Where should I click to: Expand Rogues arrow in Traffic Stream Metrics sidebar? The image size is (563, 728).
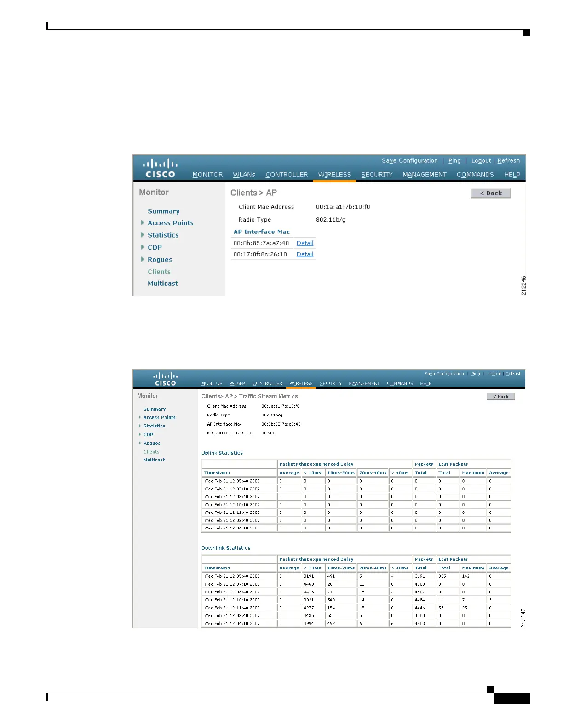click(140, 443)
